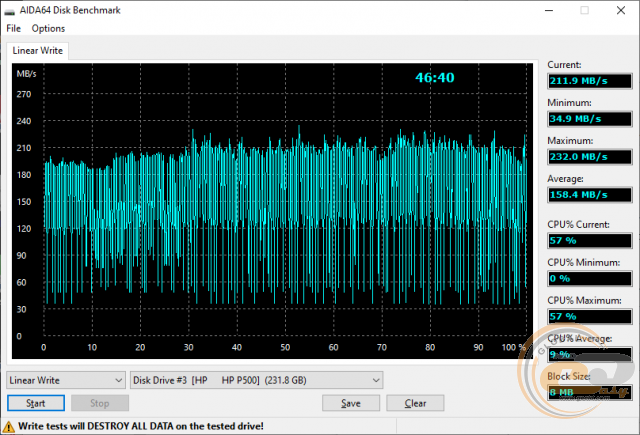Viewport: 640px width, 435px height.
Task: Click the Stop button
Action: [x=100, y=403]
